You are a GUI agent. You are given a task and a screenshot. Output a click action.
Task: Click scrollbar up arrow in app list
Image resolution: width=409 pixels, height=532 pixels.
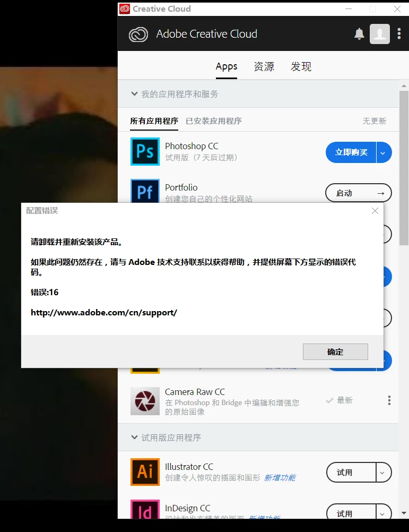pyautogui.click(x=404, y=86)
